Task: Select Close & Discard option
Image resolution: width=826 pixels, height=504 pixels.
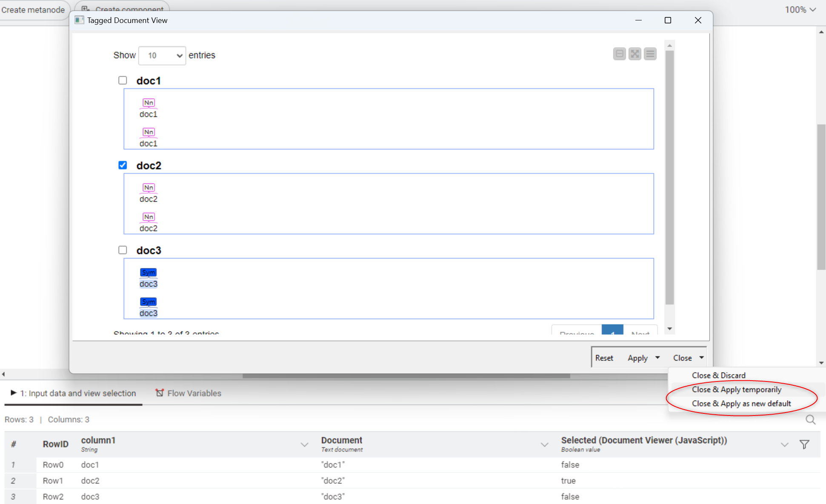Action: pos(718,376)
